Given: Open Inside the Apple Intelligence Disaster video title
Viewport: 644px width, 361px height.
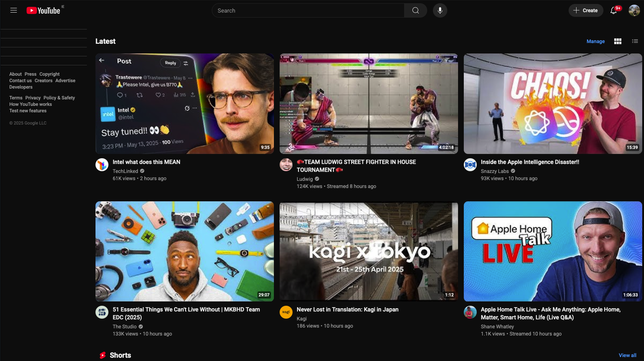Looking at the screenshot, I should pos(530,162).
